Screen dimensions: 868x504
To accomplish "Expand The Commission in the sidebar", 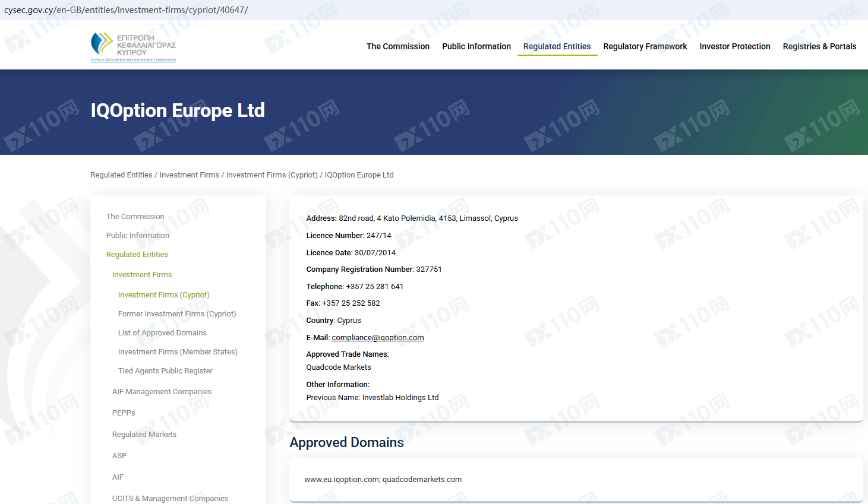I will coord(135,217).
